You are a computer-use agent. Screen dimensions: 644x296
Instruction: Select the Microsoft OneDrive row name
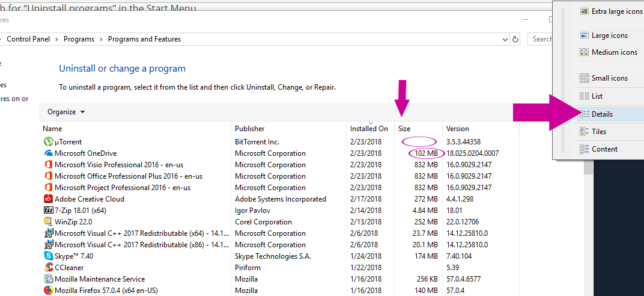point(86,153)
